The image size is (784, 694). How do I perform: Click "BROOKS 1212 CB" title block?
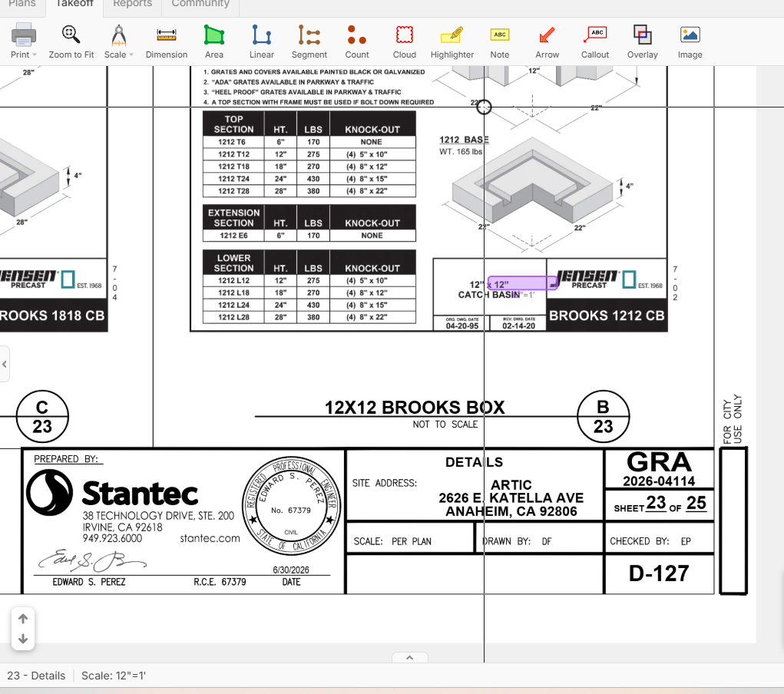coord(607,316)
